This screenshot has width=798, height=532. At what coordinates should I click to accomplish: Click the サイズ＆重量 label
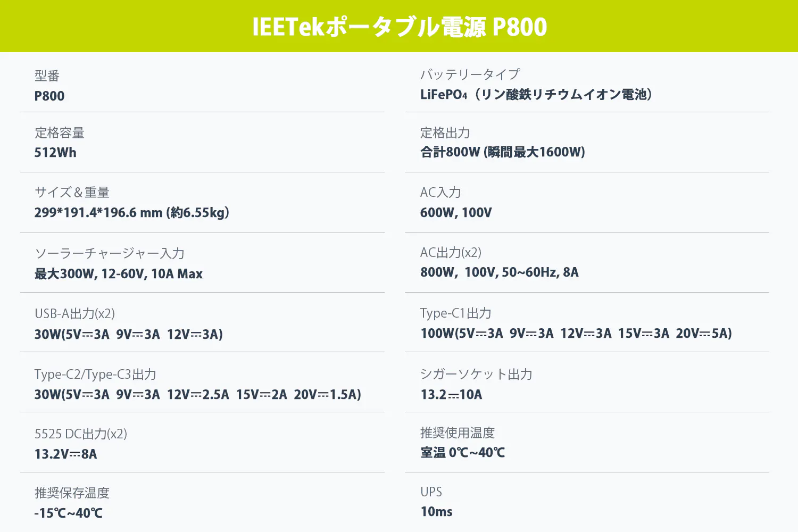tap(72, 192)
